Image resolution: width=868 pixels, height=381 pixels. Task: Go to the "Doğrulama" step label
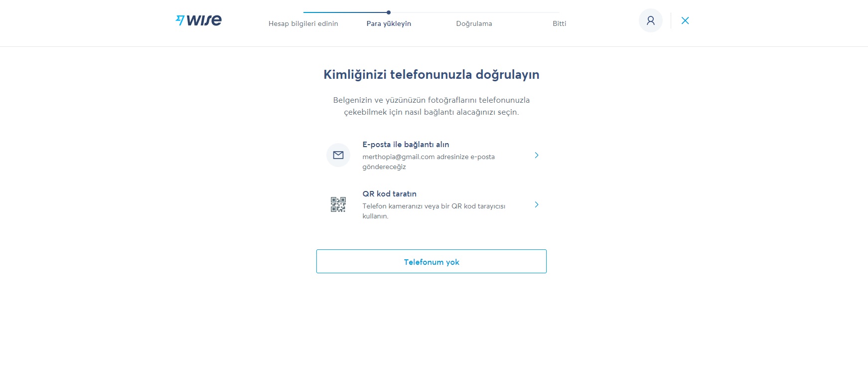(474, 23)
